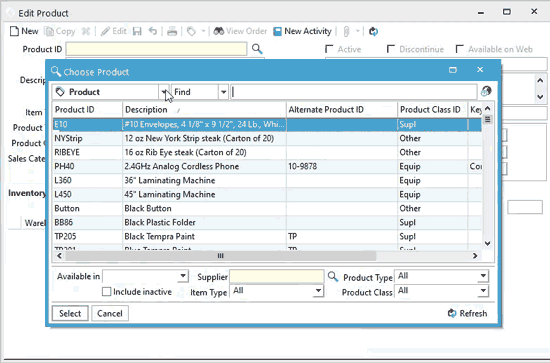Click the grid scroll right arrow
This screenshot has height=363, width=550.
[475, 256]
